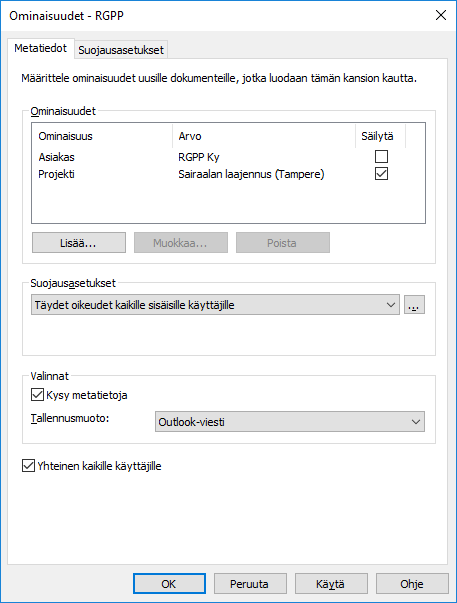457x603 pixels.
Task: Open help with Ohje button
Action: pyautogui.click(x=412, y=584)
